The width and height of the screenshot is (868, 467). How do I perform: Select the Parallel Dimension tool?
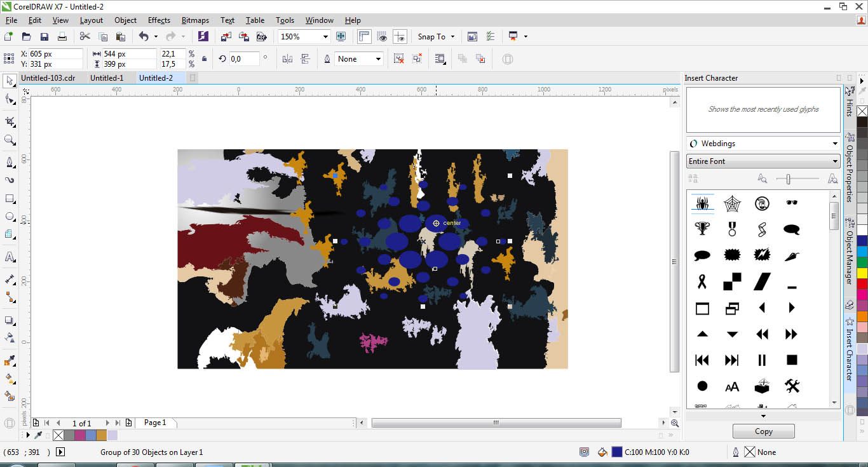point(10,279)
